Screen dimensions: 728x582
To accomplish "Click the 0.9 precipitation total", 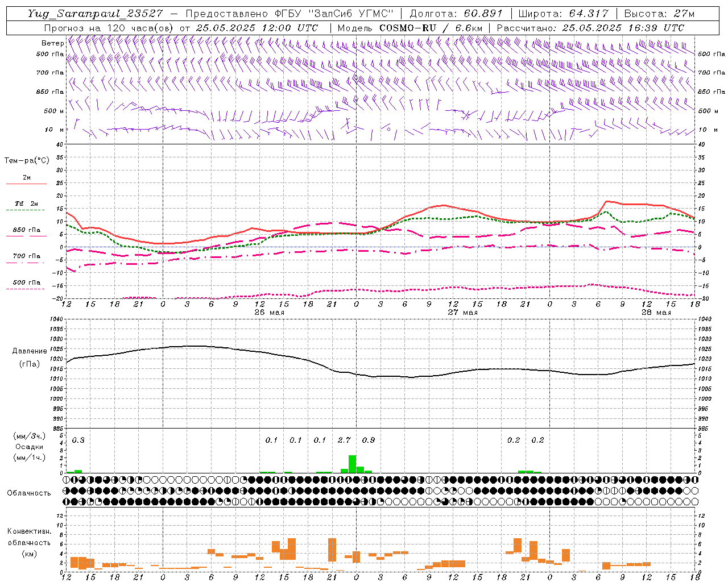I will 369,440.
